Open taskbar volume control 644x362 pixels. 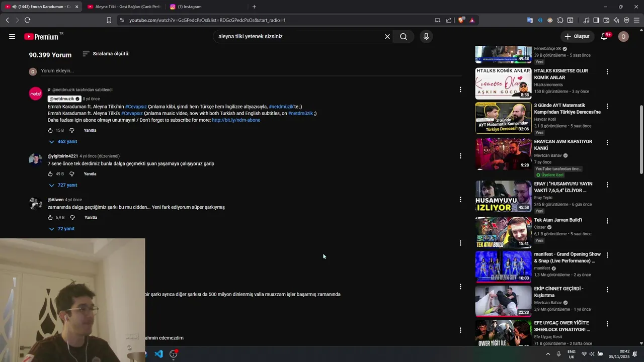tap(592, 354)
